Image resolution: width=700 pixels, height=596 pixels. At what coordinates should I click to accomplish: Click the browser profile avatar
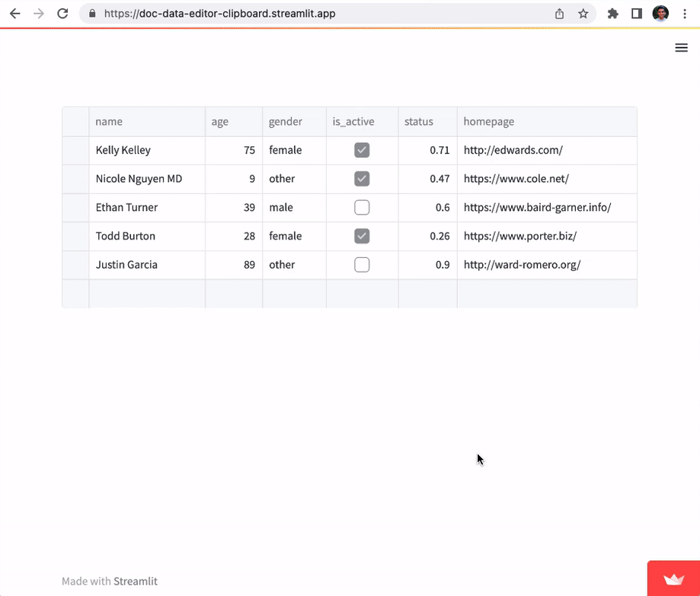click(x=660, y=13)
